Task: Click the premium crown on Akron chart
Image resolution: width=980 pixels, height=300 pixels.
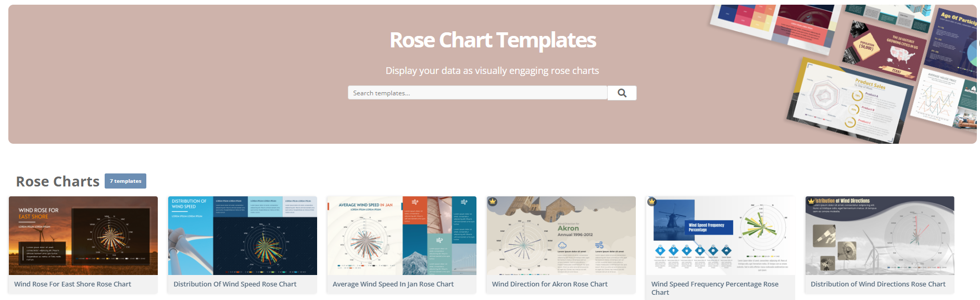Action: (493, 202)
